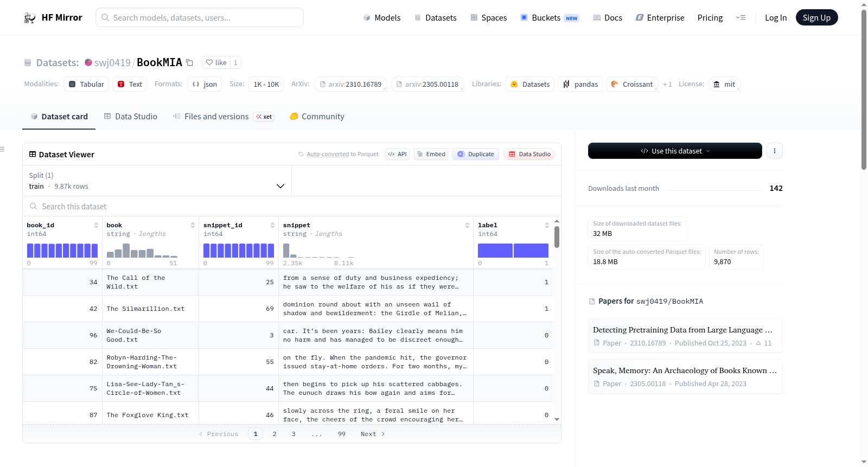The image size is (868, 467).
Task: Sort the book_id column
Action: 96,225
